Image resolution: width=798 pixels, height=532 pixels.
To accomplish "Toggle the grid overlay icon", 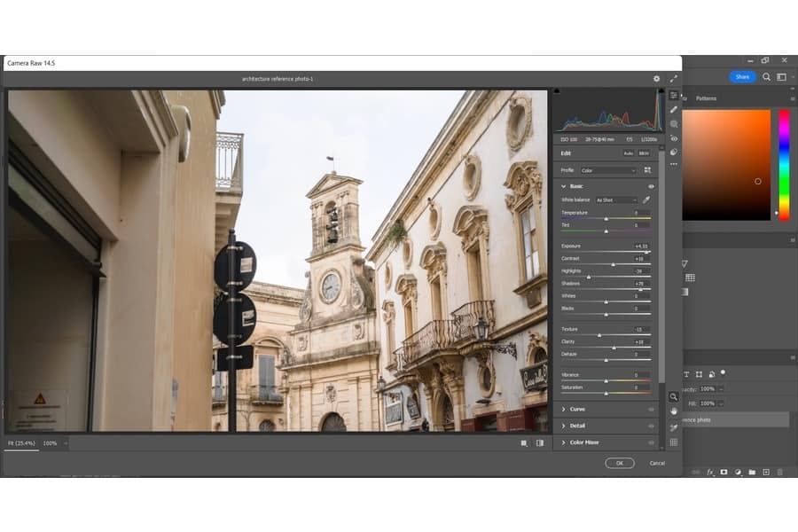I will click(x=674, y=442).
